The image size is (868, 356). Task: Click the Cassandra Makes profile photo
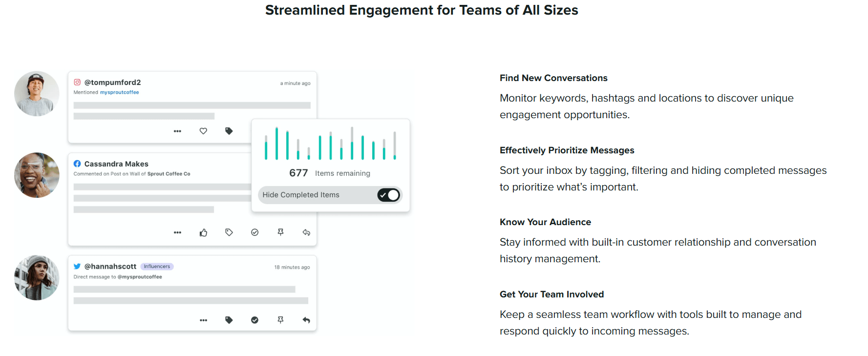[x=37, y=175]
